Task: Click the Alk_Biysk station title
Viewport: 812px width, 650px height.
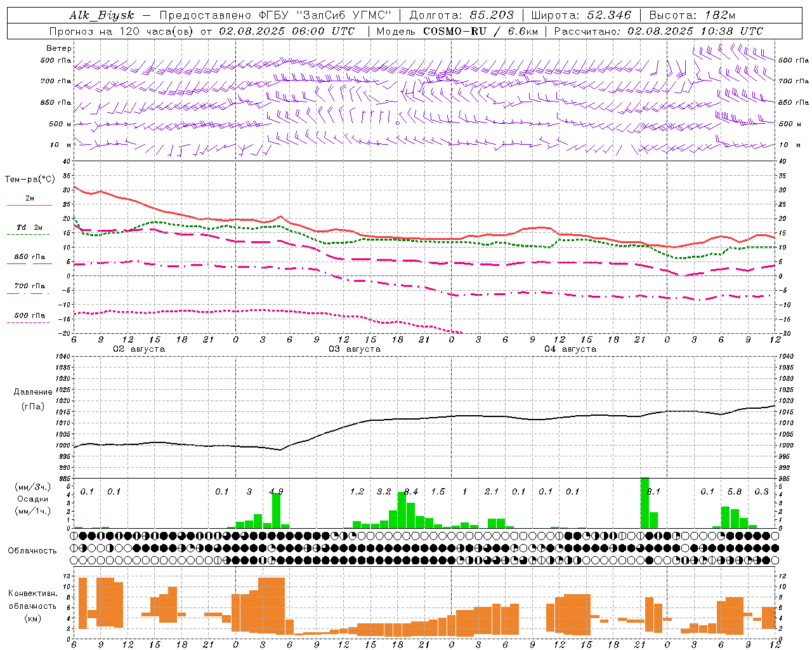Action: tap(101, 15)
